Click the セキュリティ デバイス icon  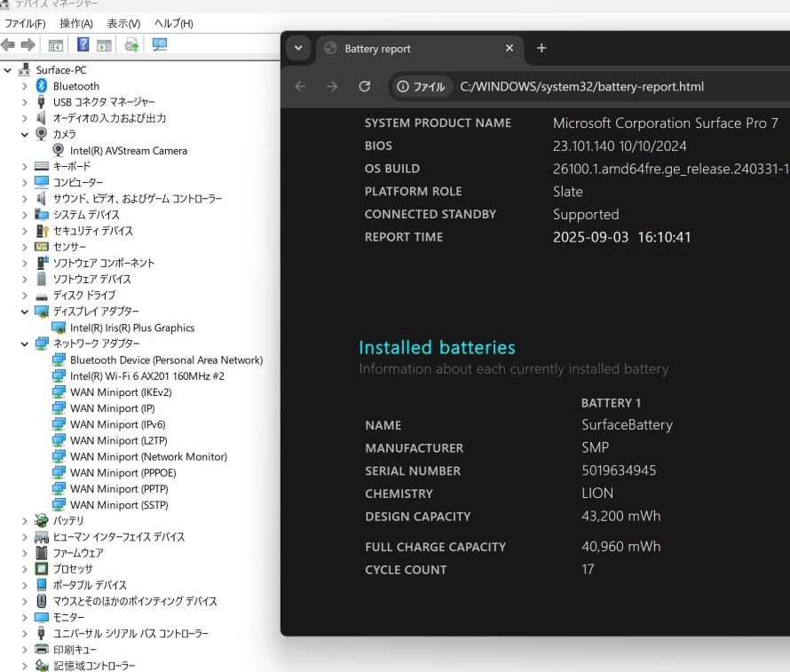click(x=42, y=231)
